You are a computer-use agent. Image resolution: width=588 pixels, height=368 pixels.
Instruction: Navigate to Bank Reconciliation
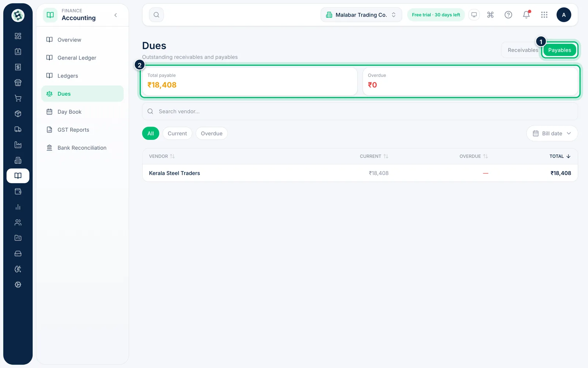82,148
